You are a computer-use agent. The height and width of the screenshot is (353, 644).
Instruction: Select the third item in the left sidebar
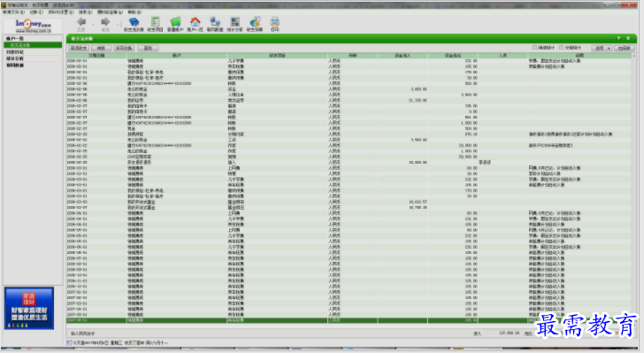point(15,52)
